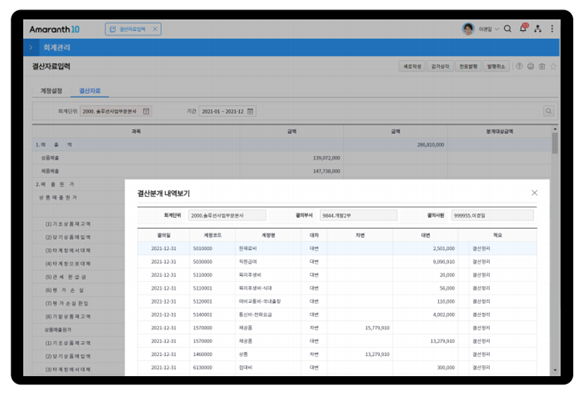Click the search button in filter bar
587x399 pixels.
coord(548,111)
